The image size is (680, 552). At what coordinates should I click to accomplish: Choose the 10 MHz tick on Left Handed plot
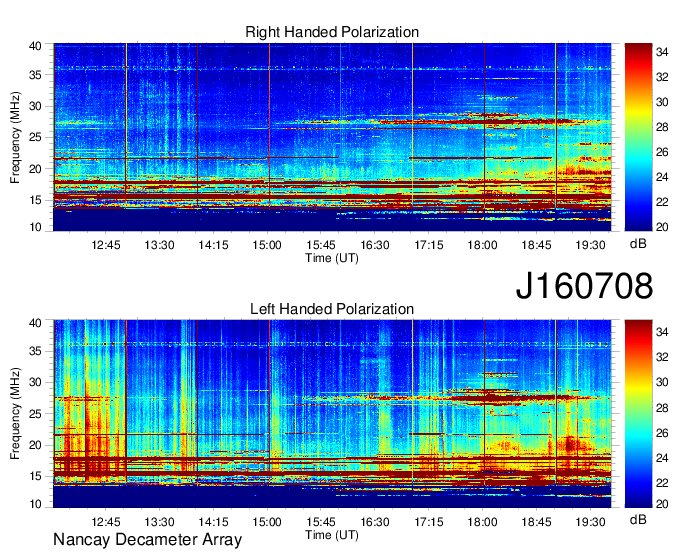tap(35, 504)
